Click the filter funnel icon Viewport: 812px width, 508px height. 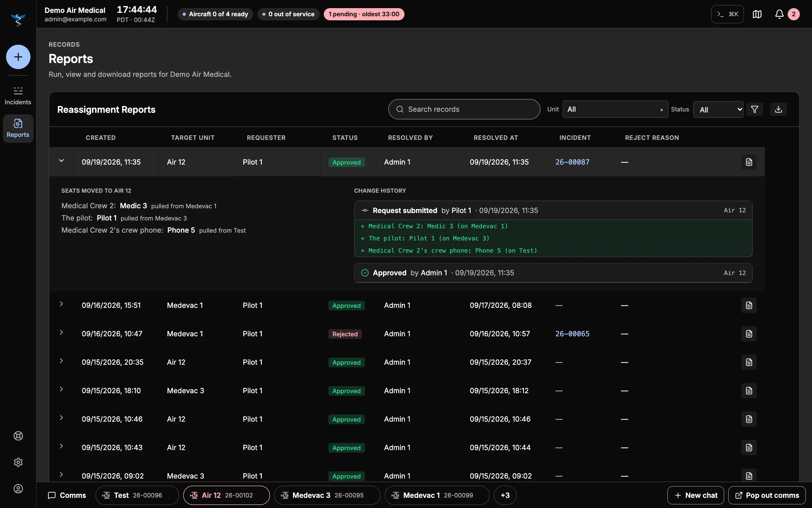coord(754,109)
